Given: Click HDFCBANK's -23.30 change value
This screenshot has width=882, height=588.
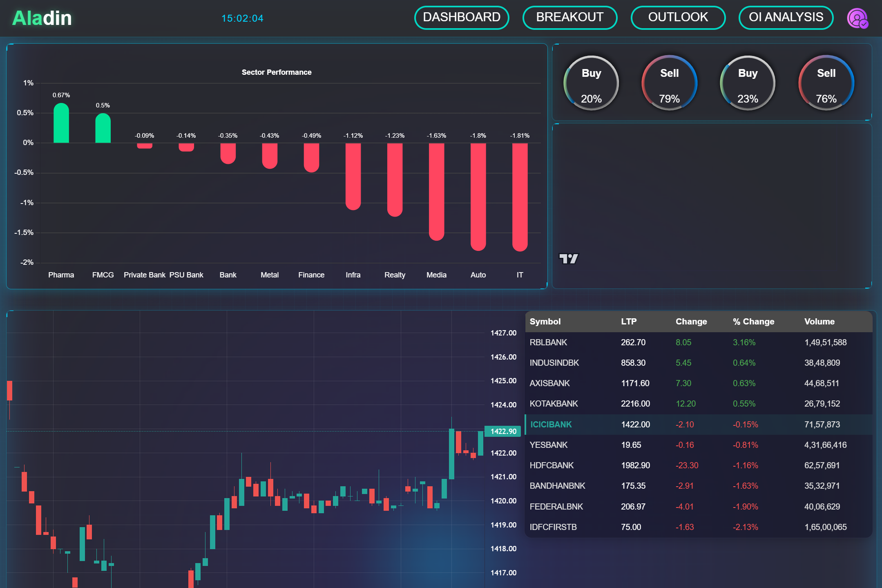Looking at the screenshot, I should [687, 465].
